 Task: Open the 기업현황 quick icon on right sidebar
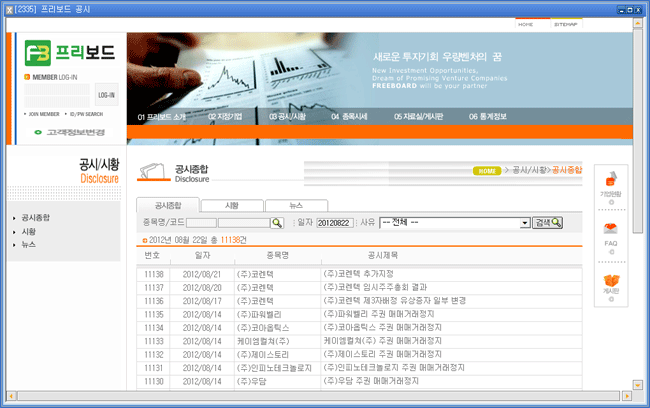pyautogui.click(x=611, y=187)
